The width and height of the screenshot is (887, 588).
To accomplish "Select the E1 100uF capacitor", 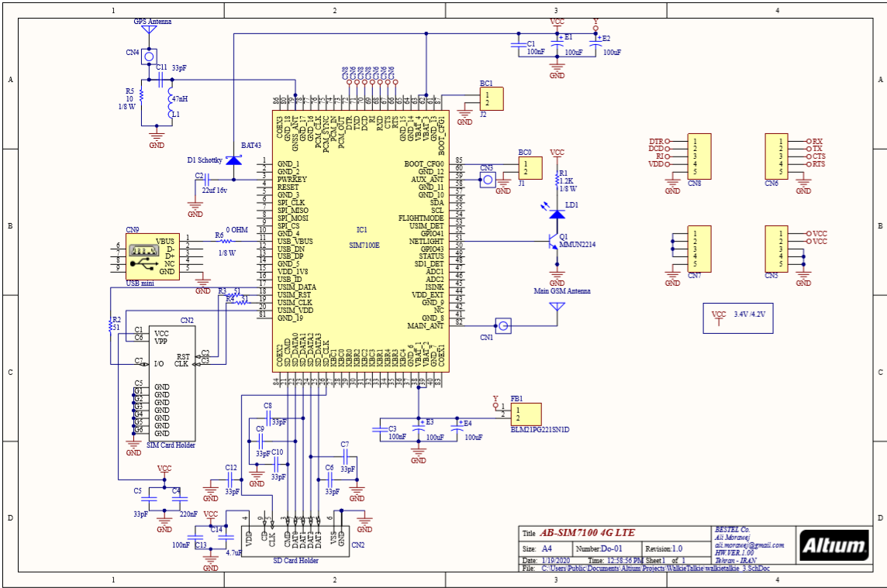I will (557, 43).
